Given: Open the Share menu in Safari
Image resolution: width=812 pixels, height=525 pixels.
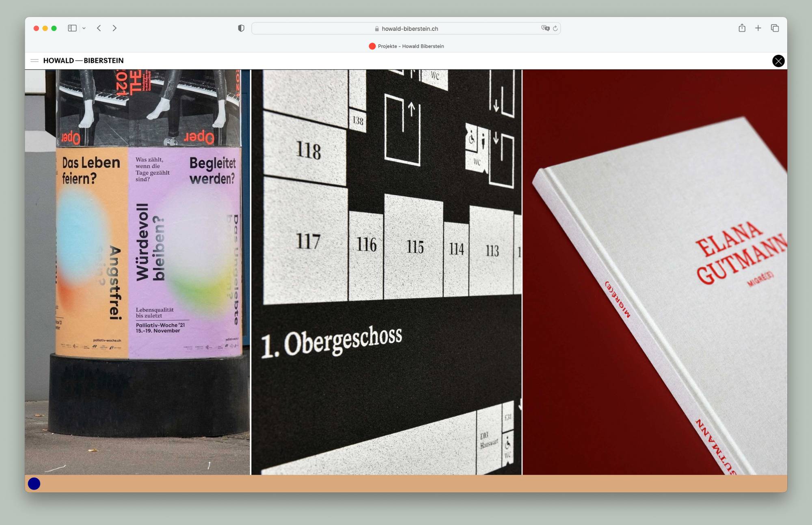Looking at the screenshot, I should 742,28.
